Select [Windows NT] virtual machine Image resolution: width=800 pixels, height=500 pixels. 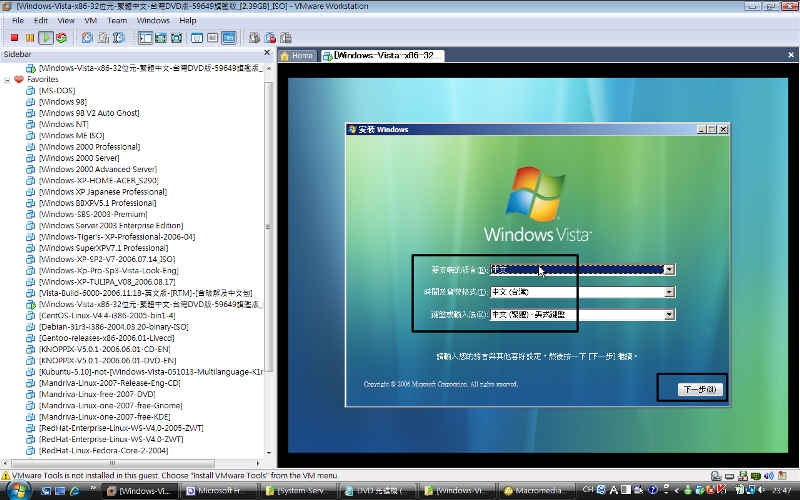pos(63,124)
